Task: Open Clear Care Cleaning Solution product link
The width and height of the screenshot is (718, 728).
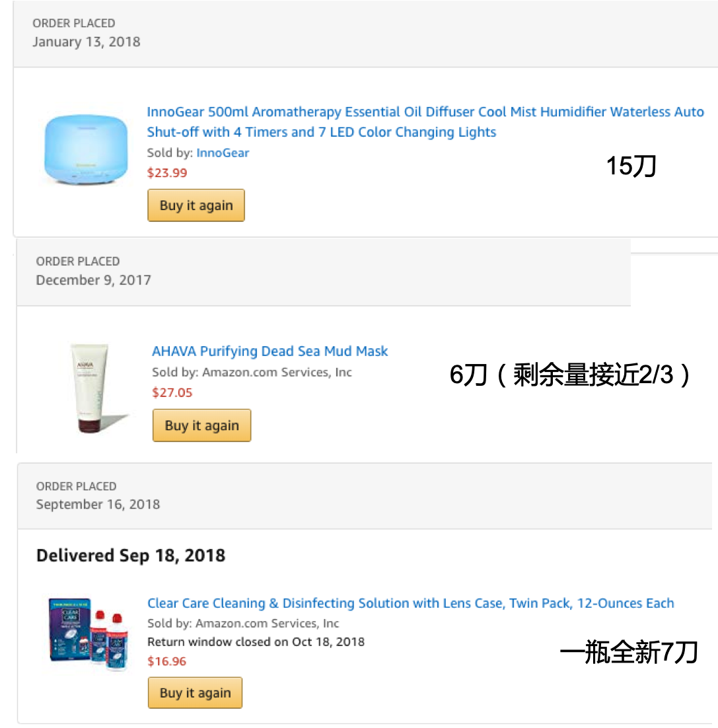Action: 410,603
